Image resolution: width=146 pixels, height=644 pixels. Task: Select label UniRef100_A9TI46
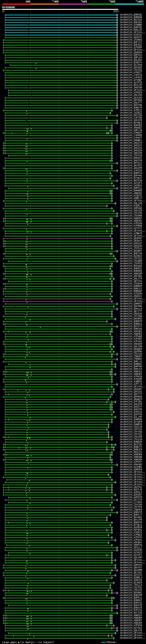(x=131, y=613)
